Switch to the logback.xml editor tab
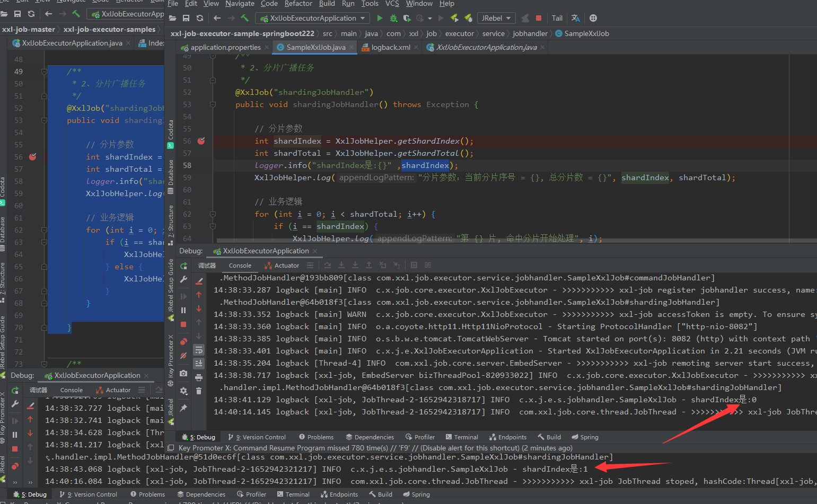 click(391, 47)
